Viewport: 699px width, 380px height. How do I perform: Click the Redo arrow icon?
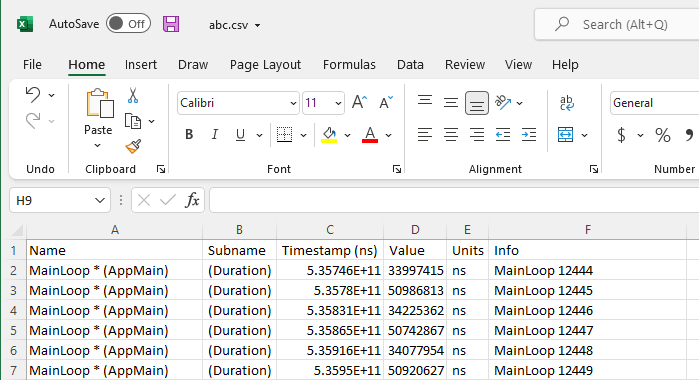pyautogui.click(x=33, y=120)
